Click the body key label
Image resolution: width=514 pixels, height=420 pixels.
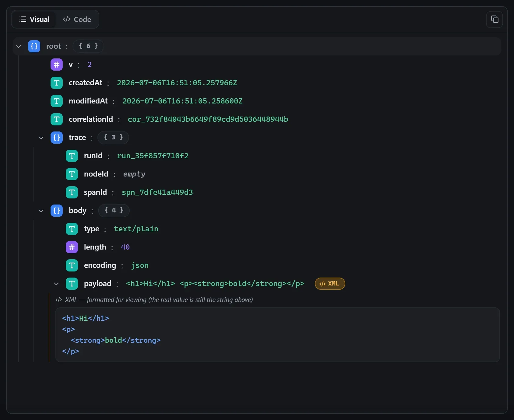pos(78,211)
